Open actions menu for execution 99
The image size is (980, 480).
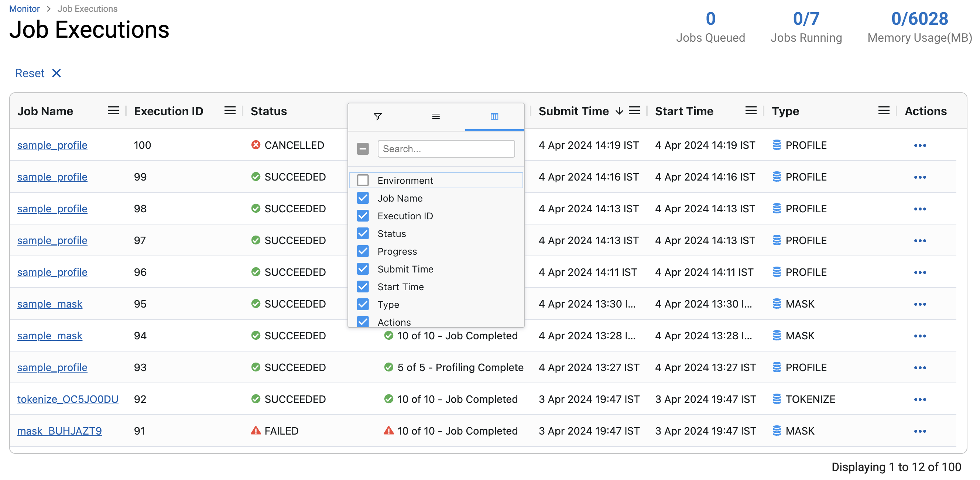pyautogui.click(x=920, y=177)
